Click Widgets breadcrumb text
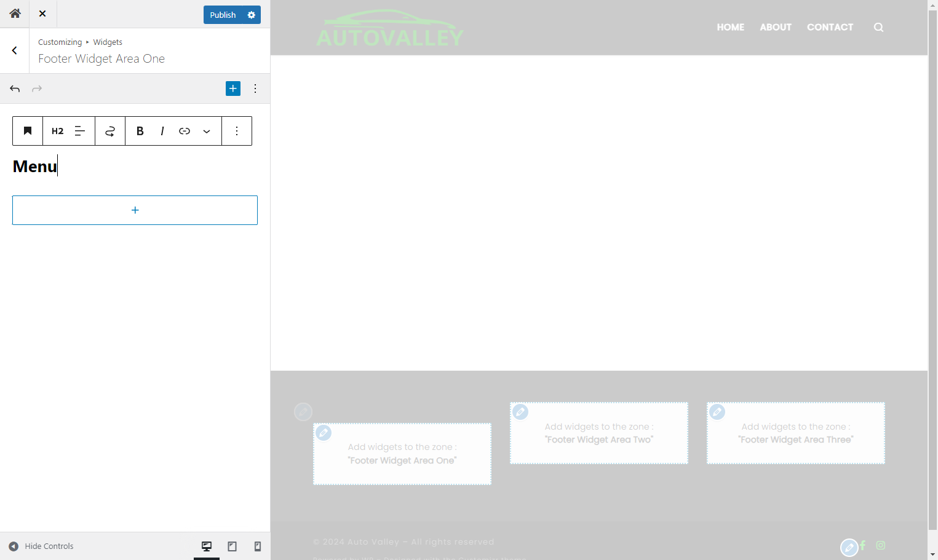 point(108,42)
